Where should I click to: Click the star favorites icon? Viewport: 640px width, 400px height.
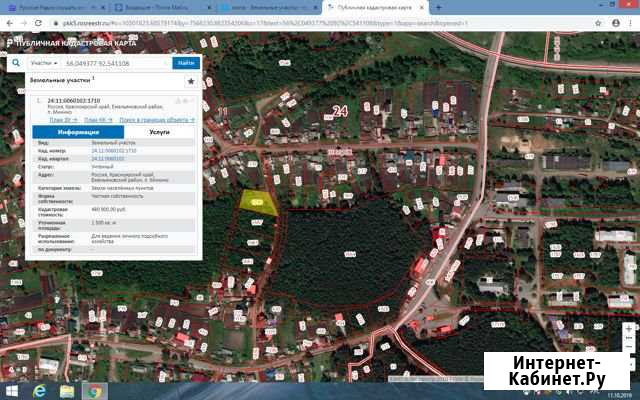click(x=191, y=80)
